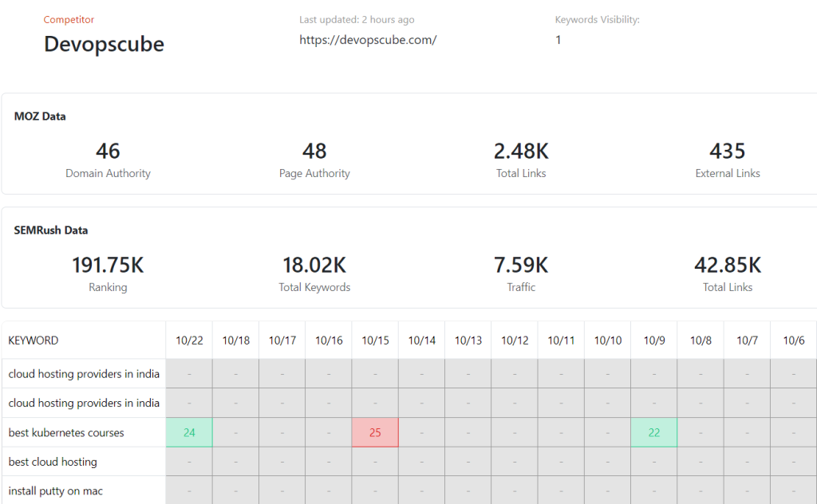Click the red ranking cell showing 25
Screen dimensions: 817x504
point(375,432)
